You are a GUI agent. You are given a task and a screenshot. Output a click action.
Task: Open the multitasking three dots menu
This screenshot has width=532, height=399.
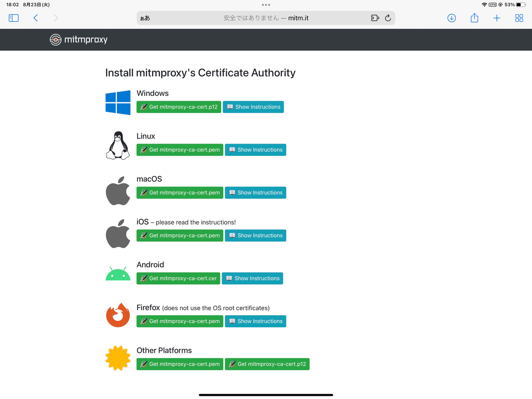pos(266,5)
